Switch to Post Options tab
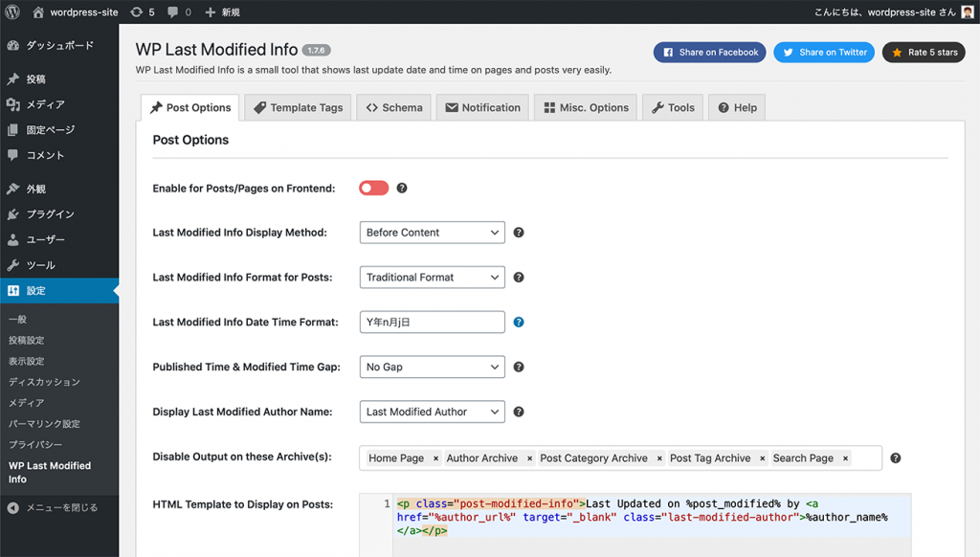 [x=190, y=107]
